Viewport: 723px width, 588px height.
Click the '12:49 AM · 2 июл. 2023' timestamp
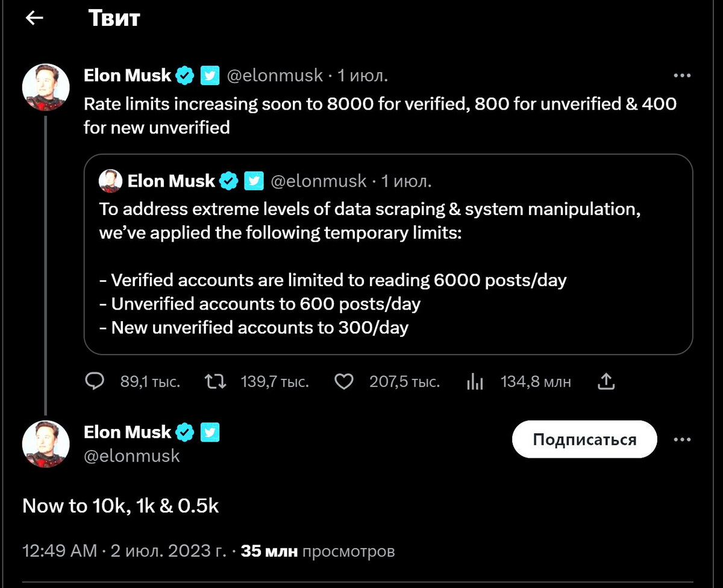tap(124, 551)
